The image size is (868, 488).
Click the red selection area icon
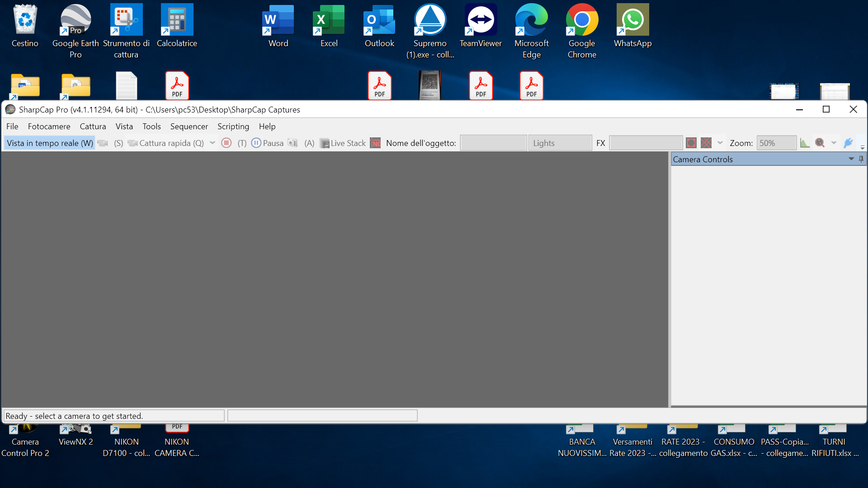pyautogui.click(x=691, y=143)
